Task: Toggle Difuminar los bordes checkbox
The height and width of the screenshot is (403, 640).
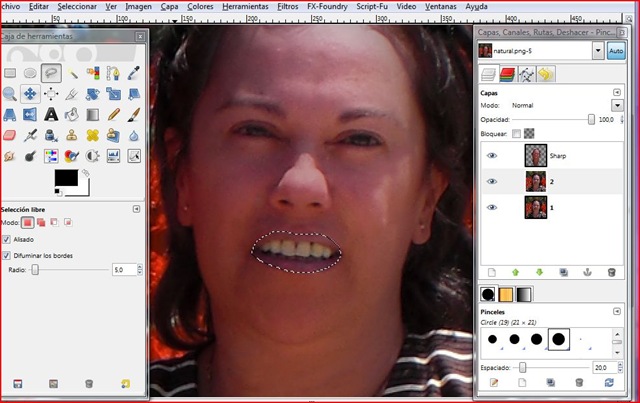Action: pyautogui.click(x=6, y=256)
